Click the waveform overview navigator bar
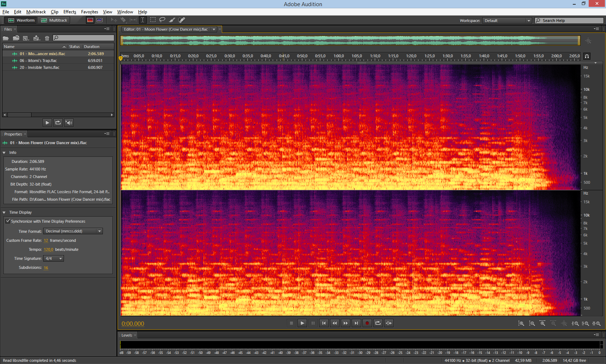The width and height of the screenshot is (606, 364). coord(350,41)
